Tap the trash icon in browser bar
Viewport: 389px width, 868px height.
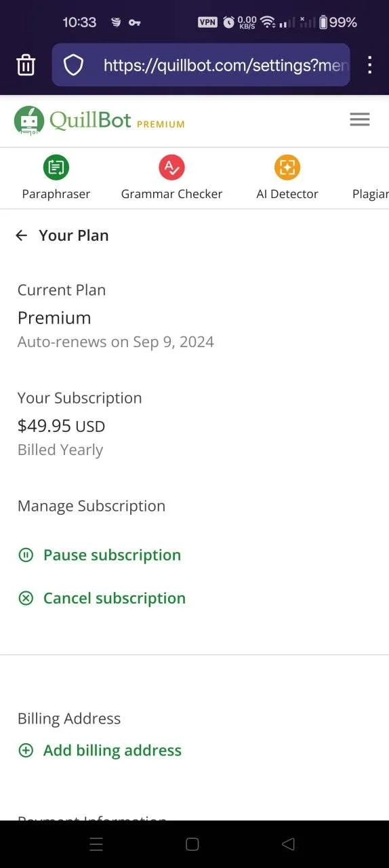click(26, 65)
